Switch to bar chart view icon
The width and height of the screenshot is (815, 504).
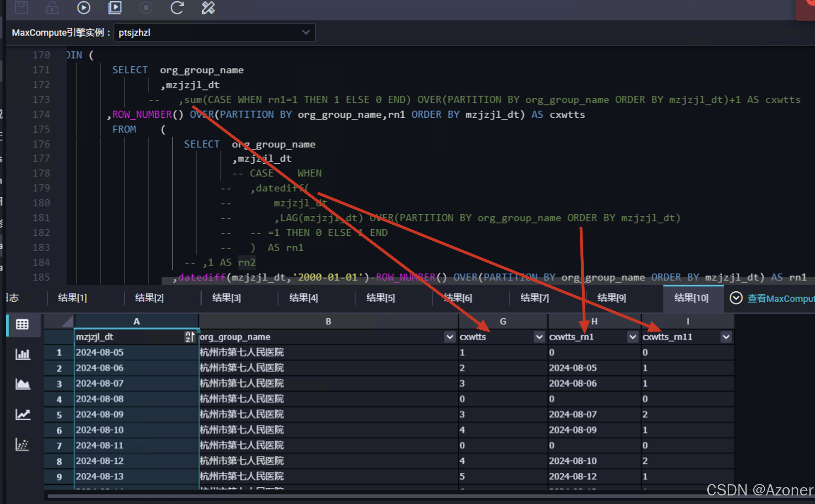22,354
